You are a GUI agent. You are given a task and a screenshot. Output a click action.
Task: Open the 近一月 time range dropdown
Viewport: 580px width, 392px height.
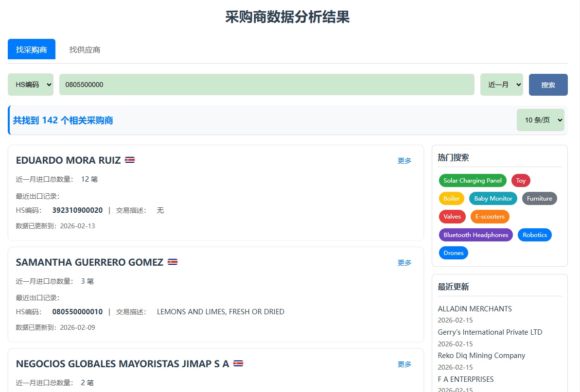(501, 84)
